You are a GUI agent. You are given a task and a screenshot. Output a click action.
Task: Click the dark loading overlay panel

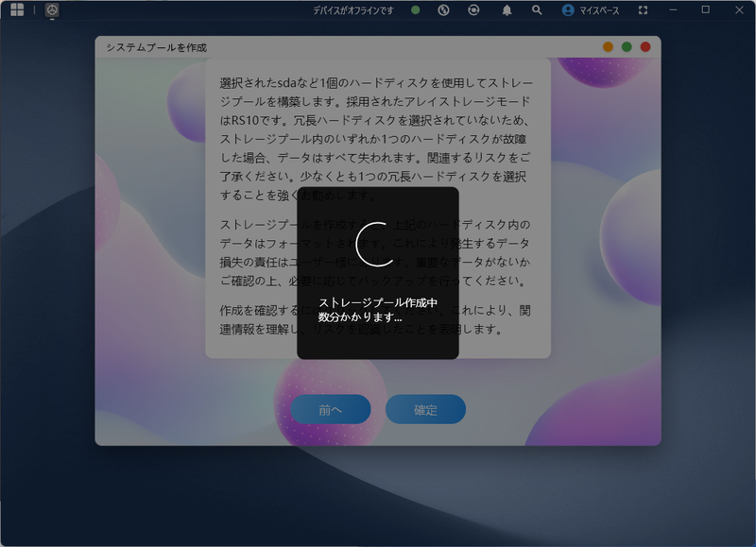coord(376,274)
